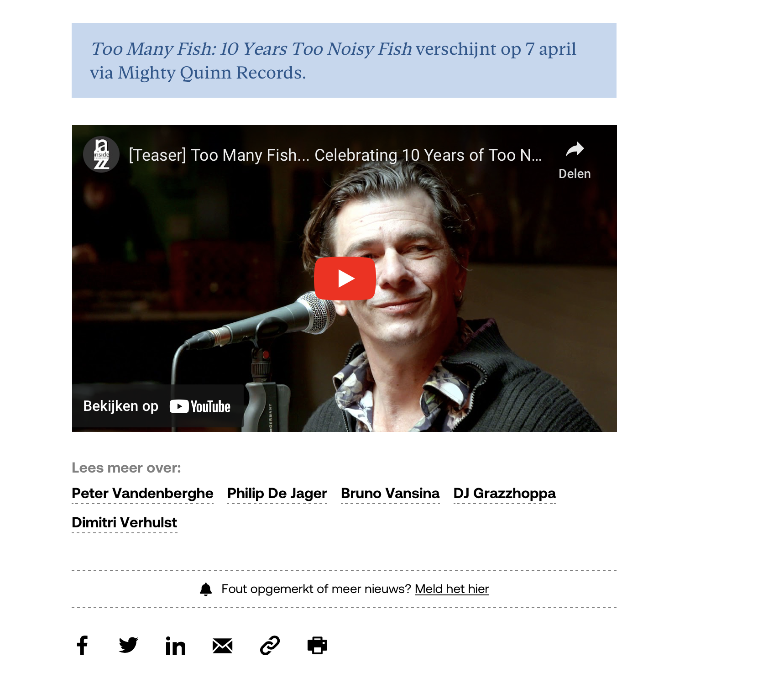Share article on Facebook
The height and width of the screenshot is (673, 784).
[x=82, y=645]
